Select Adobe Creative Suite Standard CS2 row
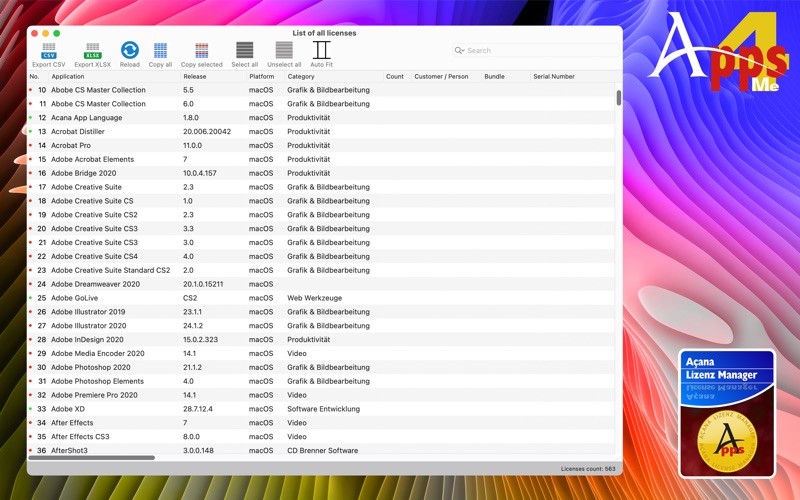 (x=321, y=270)
